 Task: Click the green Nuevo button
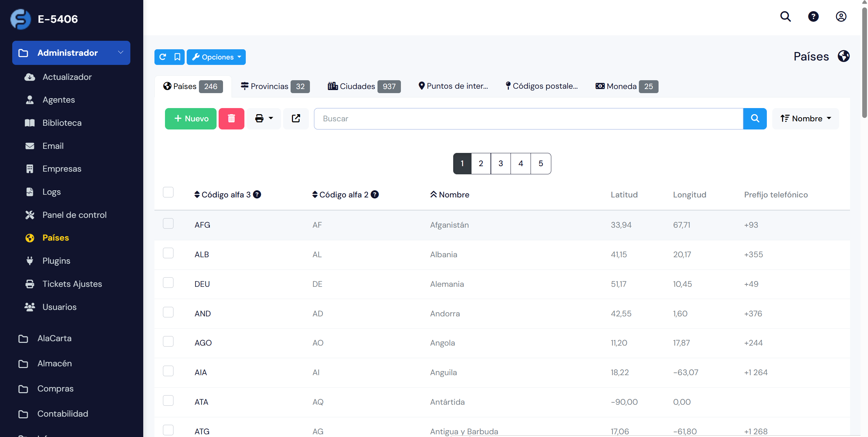[190, 119]
